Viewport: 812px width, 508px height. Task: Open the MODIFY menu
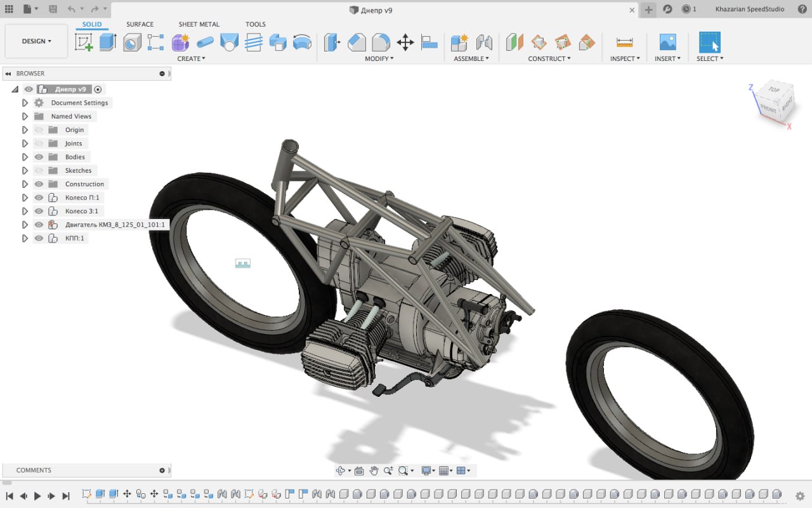point(379,58)
